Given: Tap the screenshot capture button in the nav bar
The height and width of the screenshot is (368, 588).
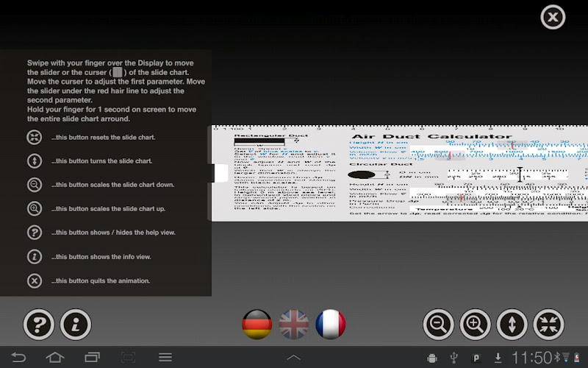Looking at the screenshot, I should pyautogui.click(x=128, y=357).
